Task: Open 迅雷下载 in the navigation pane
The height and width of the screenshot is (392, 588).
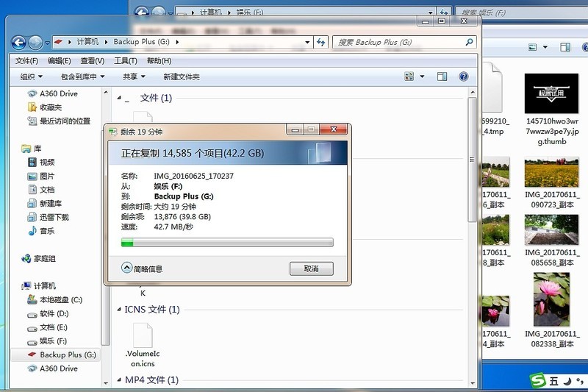Action: (x=54, y=217)
